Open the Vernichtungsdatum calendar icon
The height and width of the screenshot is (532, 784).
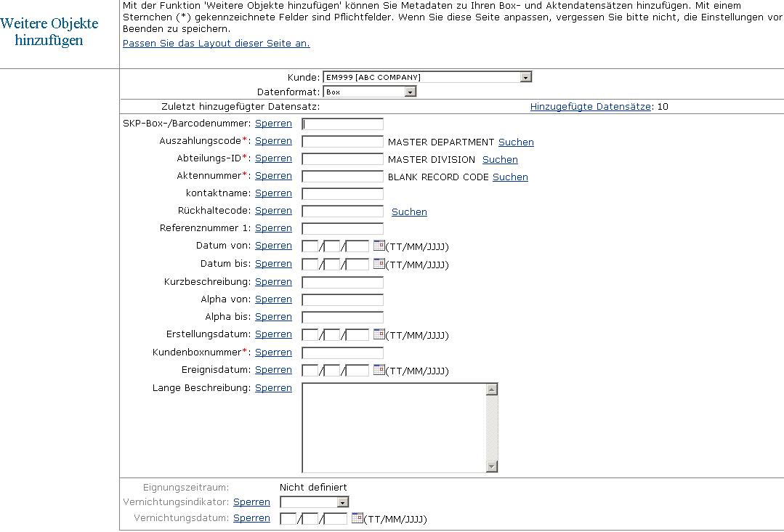357,518
